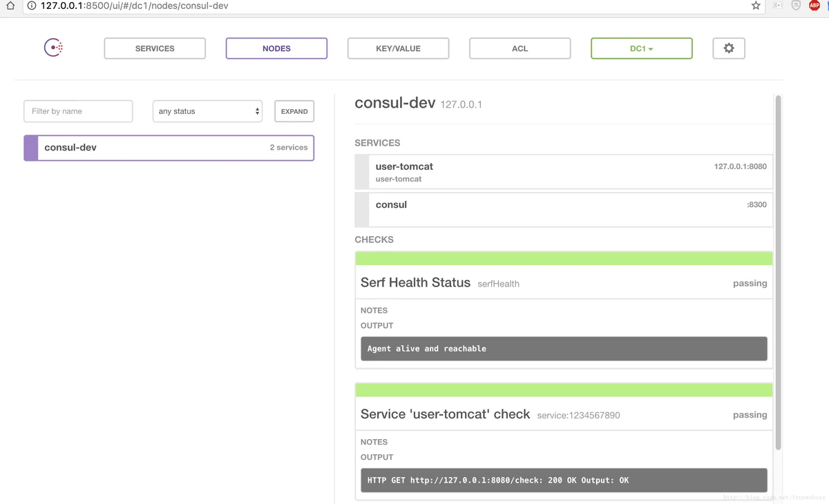The height and width of the screenshot is (504, 829).
Task: Click the Consul logo icon
Action: point(53,48)
